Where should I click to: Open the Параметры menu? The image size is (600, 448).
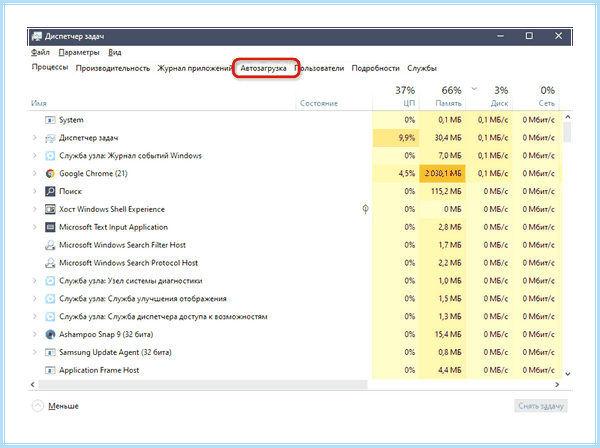(x=79, y=52)
